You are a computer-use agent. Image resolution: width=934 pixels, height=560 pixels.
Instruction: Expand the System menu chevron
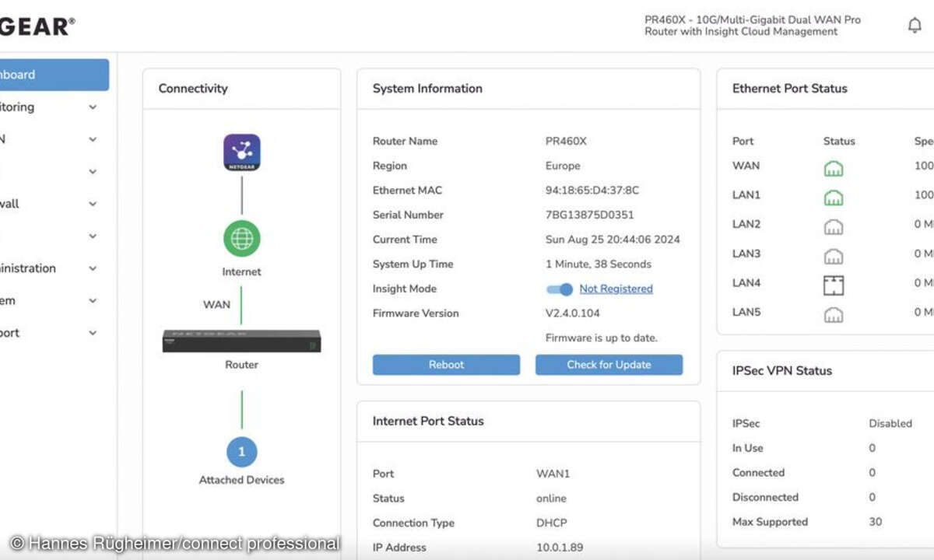point(93,301)
